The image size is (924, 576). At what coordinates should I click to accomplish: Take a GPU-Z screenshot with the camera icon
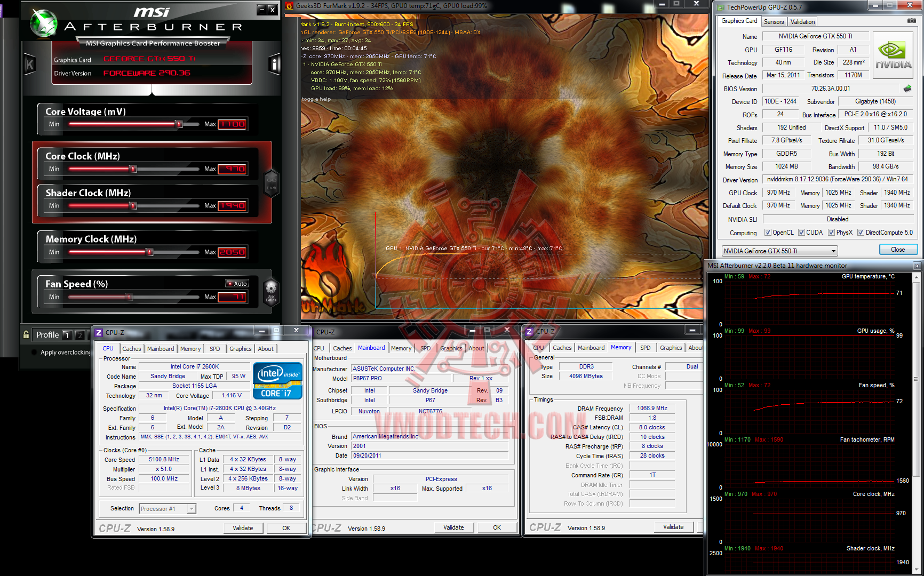(x=911, y=21)
